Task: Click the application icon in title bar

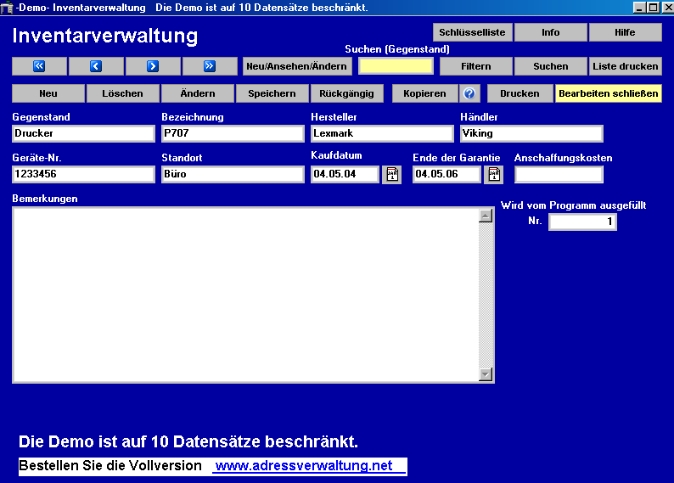Action: point(7,7)
